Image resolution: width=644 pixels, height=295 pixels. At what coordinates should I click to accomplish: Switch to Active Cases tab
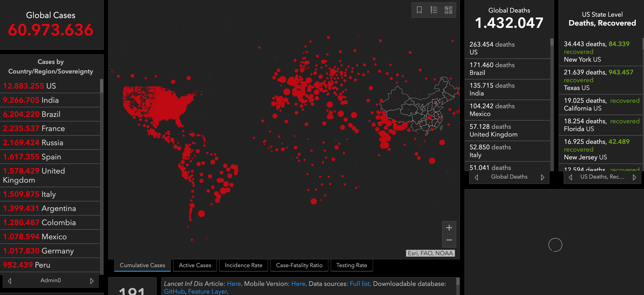(195, 265)
